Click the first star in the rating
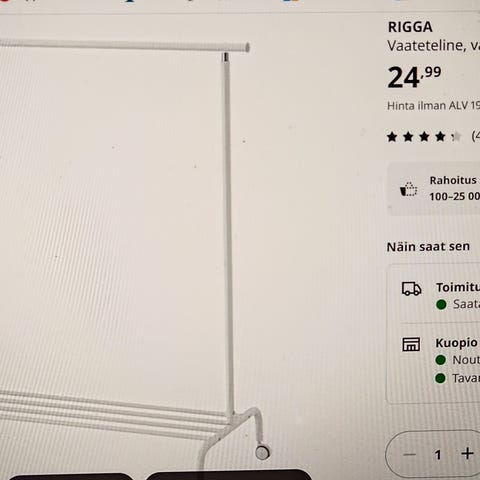The image size is (480, 480). pos(392,137)
